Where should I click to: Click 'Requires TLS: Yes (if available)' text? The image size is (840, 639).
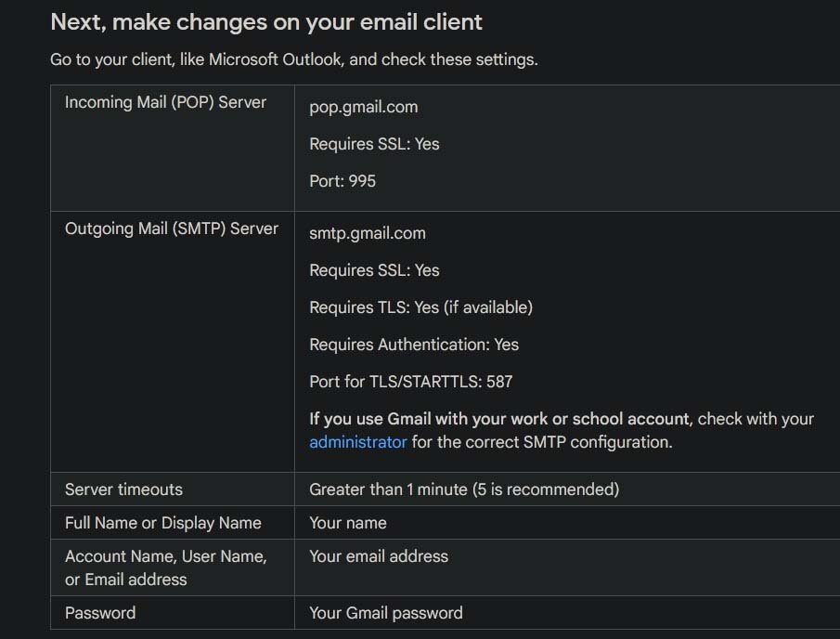[x=420, y=307]
